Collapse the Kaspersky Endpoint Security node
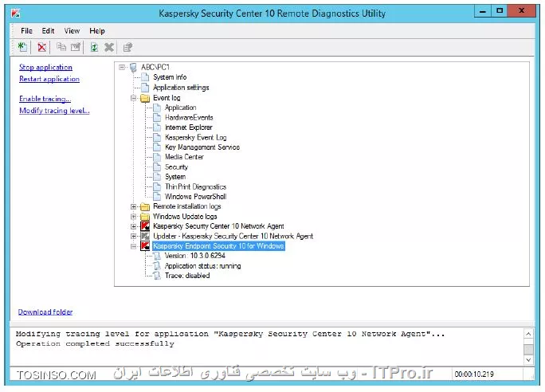Screen dimensions: 545x392 [x=134, y=246]
